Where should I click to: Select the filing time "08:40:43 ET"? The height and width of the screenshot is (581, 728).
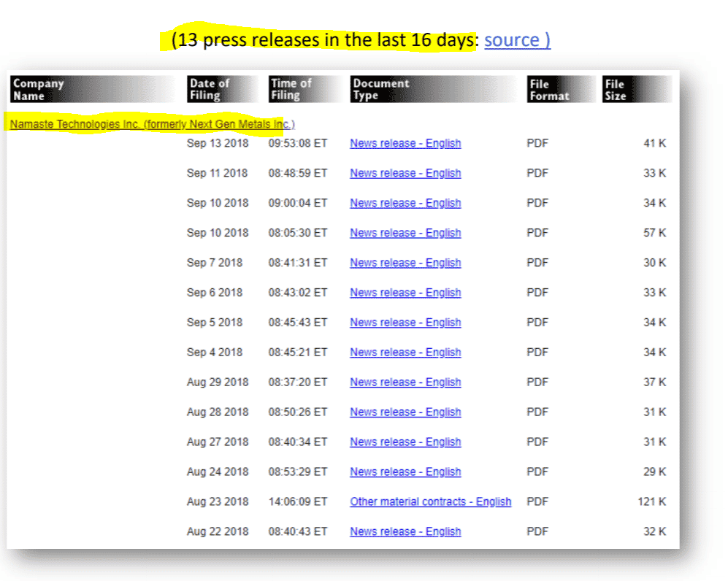coord(298,531)
